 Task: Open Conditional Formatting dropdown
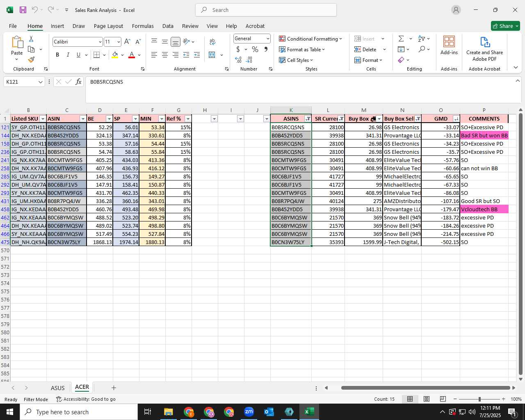(x=310, y=39)
